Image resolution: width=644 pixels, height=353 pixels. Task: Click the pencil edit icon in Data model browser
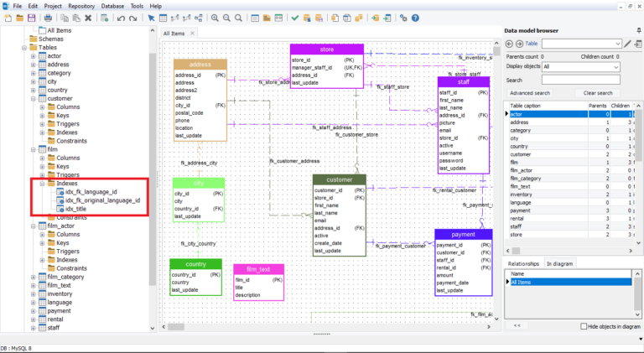(x=627, y=44)
